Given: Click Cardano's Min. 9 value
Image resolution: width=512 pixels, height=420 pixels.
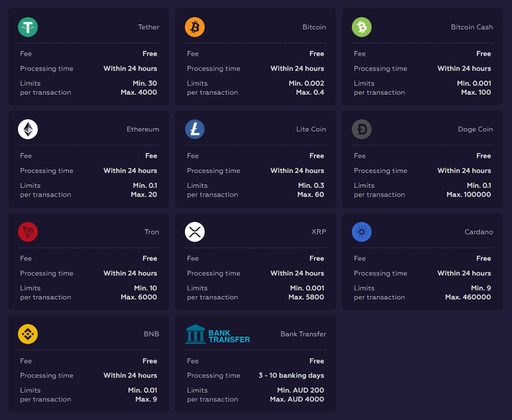Looking at the screenshot, I should pos(481,288).
